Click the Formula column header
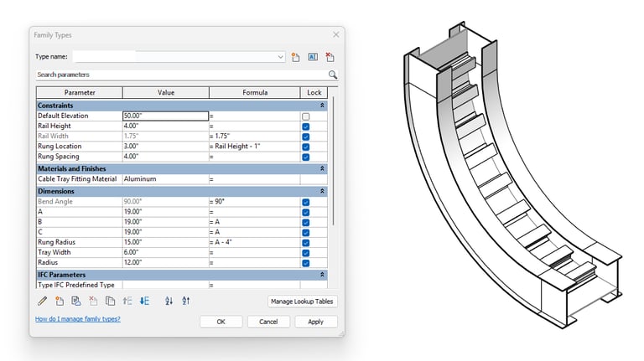The width and height of the screenshot is (644, 361). tap(255, 93)
